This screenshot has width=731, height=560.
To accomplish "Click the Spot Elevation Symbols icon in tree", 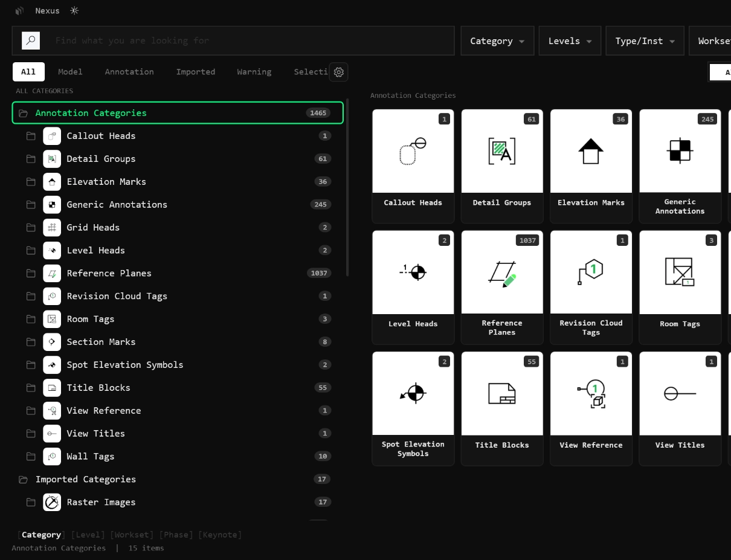I will (52, 365).
